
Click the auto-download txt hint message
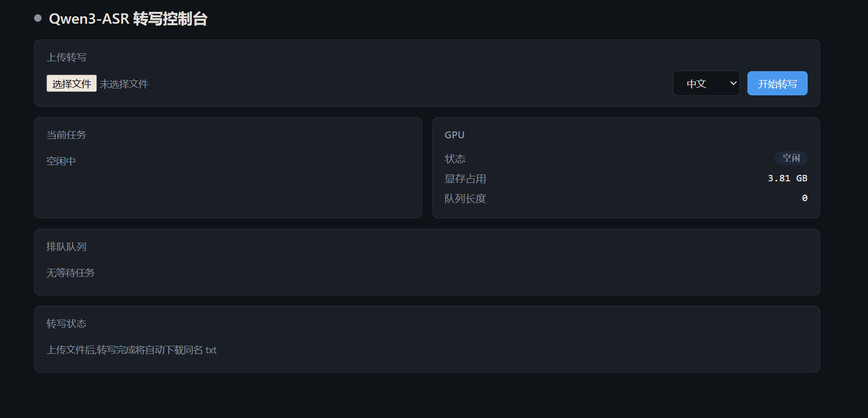point(131,350)
